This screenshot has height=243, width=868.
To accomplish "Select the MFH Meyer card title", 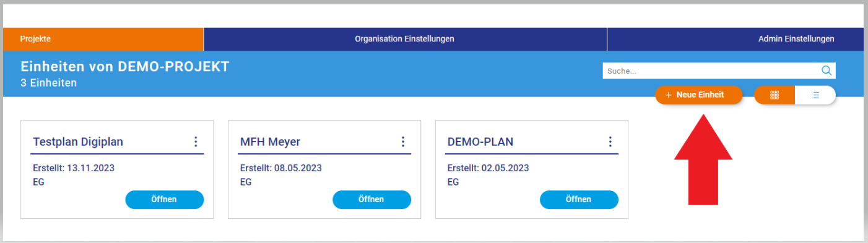I will click(x=270, y=142).
